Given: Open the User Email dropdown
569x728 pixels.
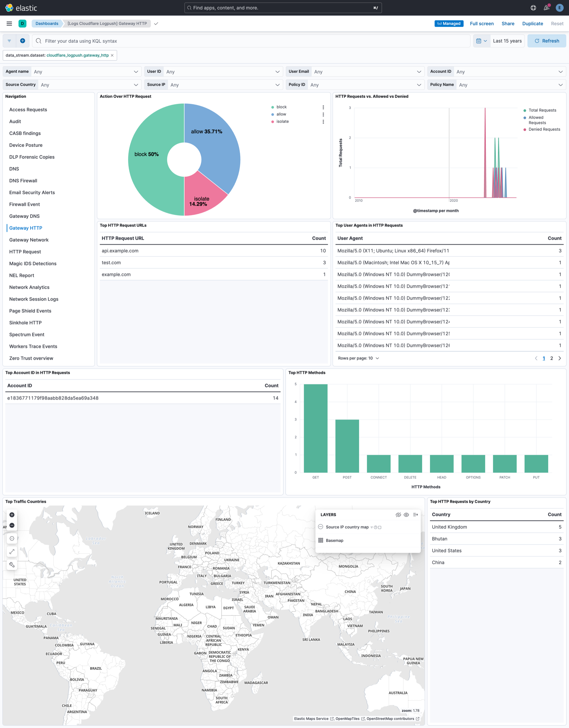Looking at the screenshot, I should click(368, 72).
